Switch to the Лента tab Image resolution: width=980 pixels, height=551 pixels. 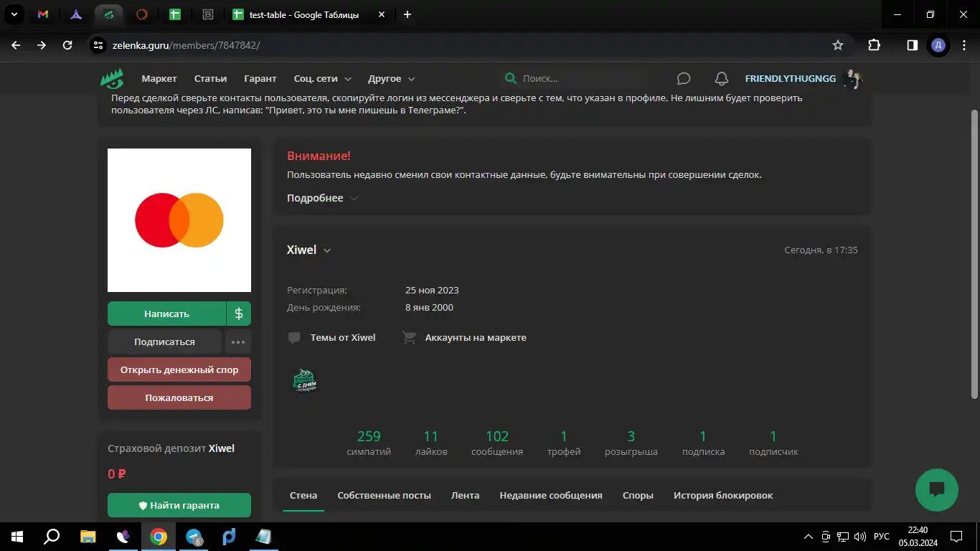466,495
